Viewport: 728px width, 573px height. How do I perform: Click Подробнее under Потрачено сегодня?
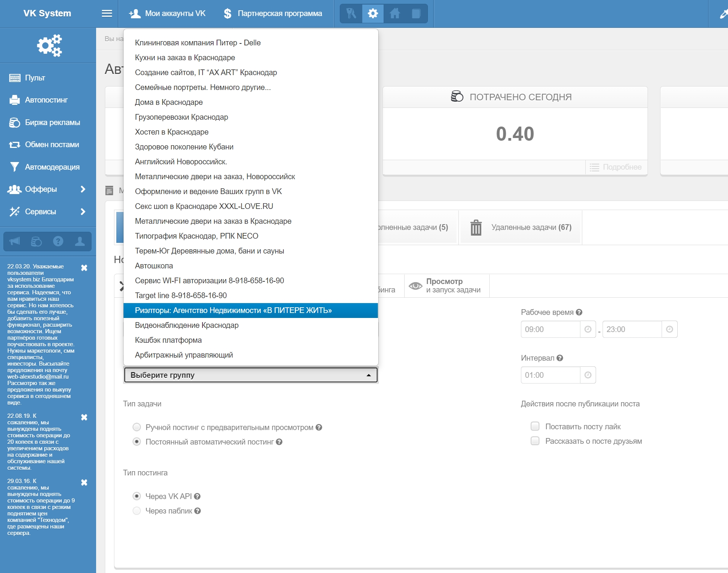click(x=616, y=167)
